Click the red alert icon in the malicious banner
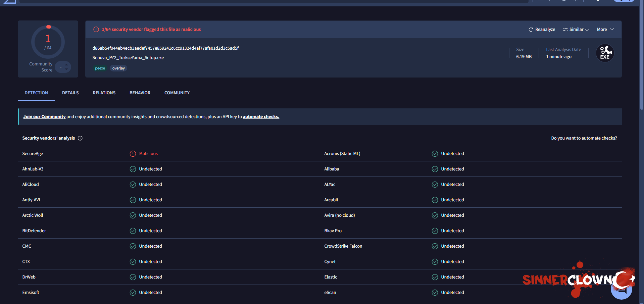The height and width of the screenshot is (304, 644). 96,30
